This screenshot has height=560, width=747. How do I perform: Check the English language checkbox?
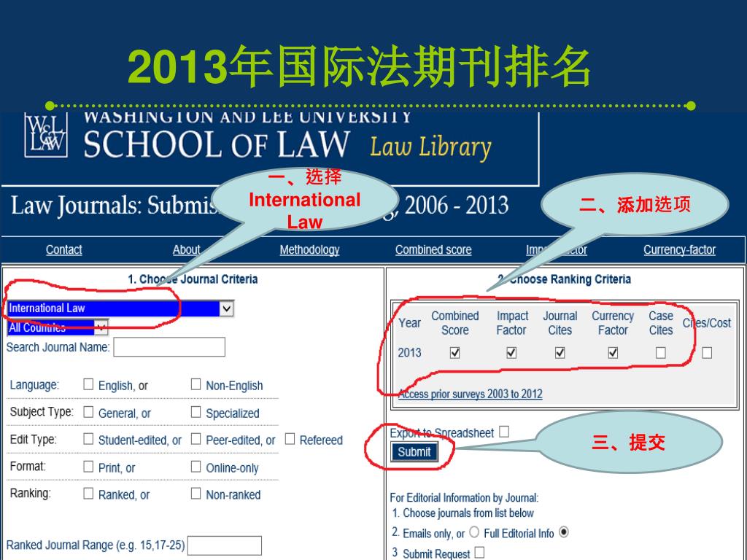[x=88, y=384]
